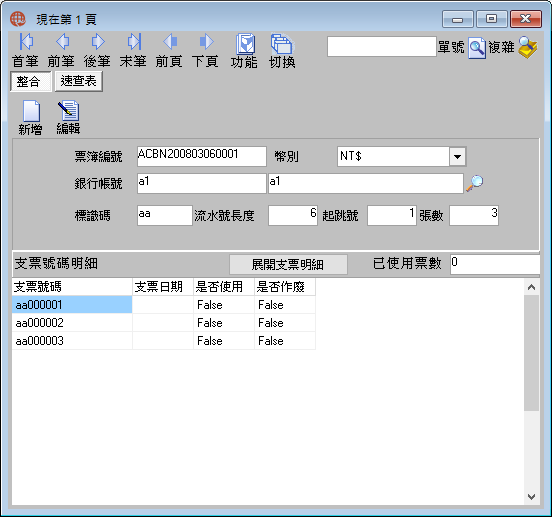Search by 單號 magnifier icon
552x517 pixels.
[477, 48]
